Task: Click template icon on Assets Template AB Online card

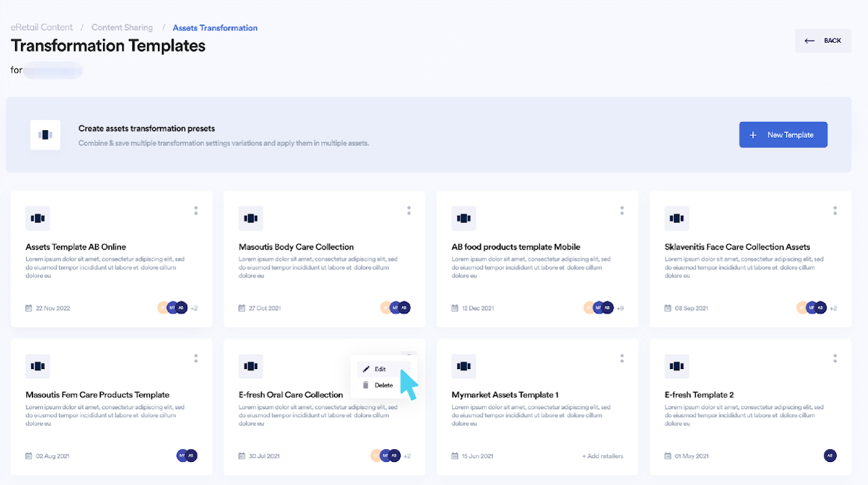Action: pos(38,218)
